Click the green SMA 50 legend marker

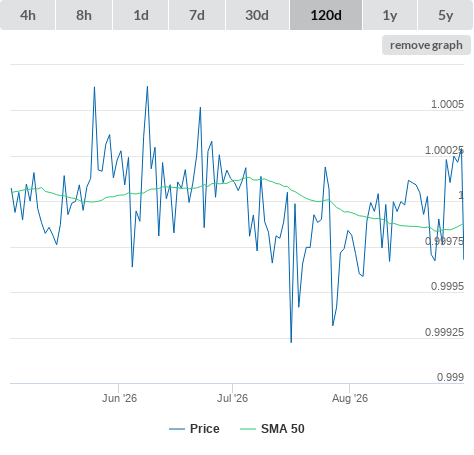[x=248, y=429]
